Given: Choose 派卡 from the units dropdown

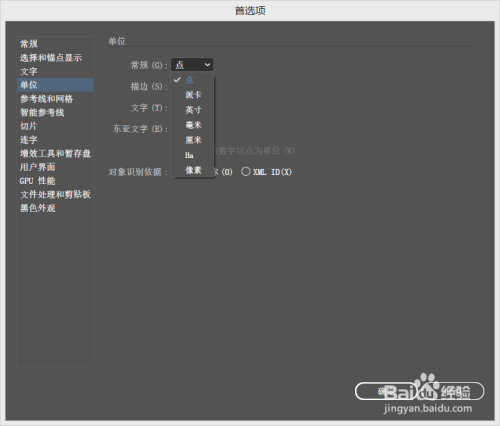Looking at the screenshot, I should [x=192, y=95].
